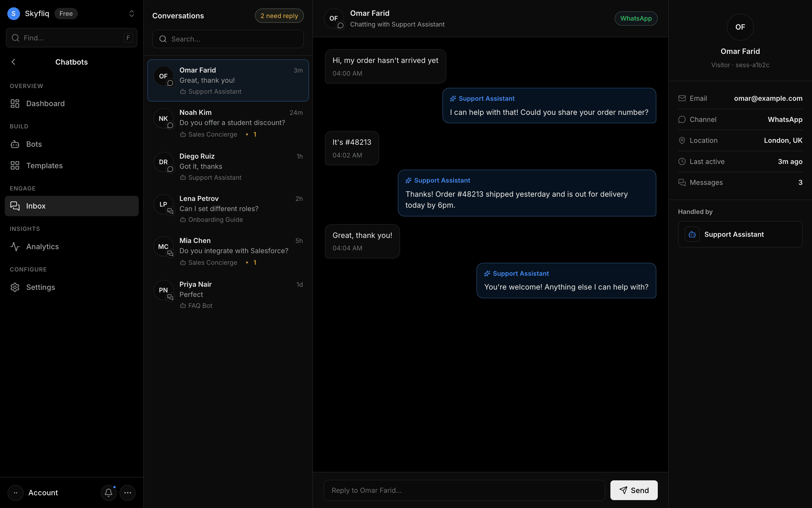Click the Messages chat icon in details
This screenshot has height=508, width=812.
click(x=682, y=182)
